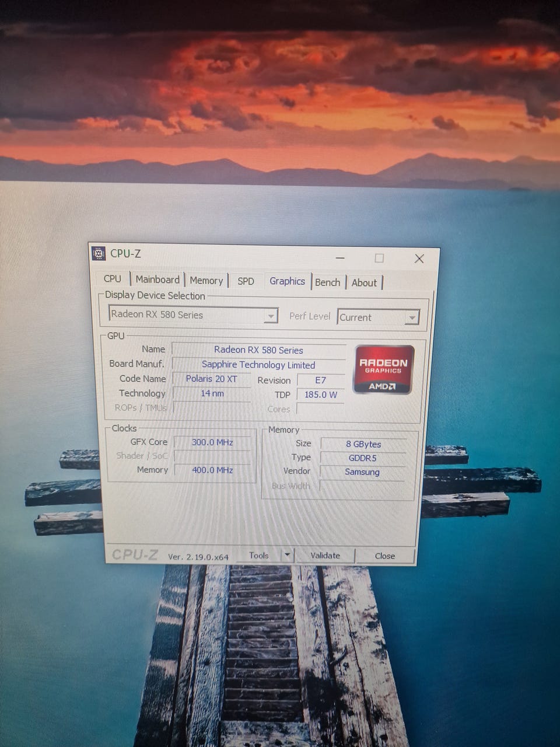Image resolution: width=560 pixels, height=747 pixels.
Task: Click the GFX Core 300.0 MHz value
Action: click(212, 442)
